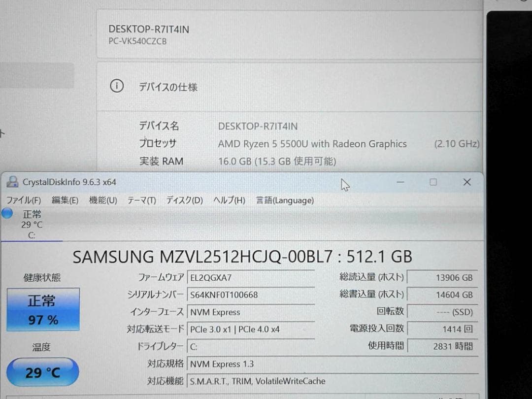This screenshot has width=532, height=399.
Task: Click the SAMSUNG MZVL2512HCJQ-00BL7 drive title
Action: click(242, 257)
